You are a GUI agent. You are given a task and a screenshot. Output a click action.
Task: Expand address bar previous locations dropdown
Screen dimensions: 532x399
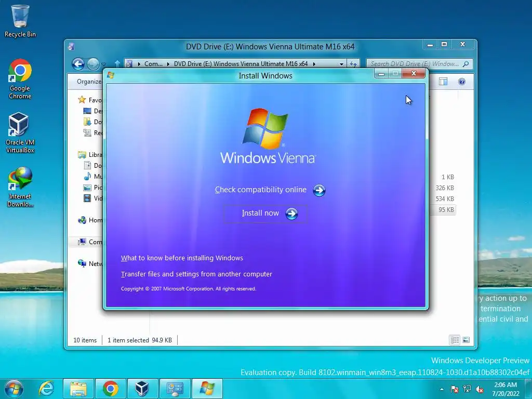(x=341, y=64)
